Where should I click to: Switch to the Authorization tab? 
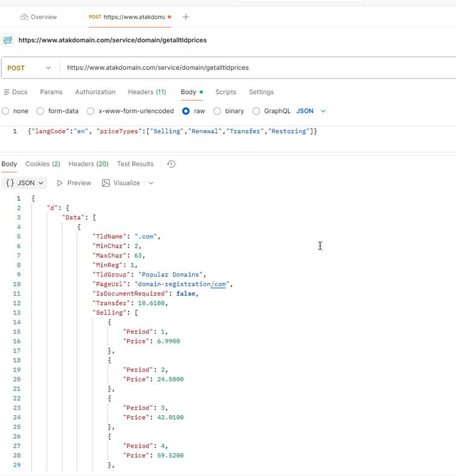95,92
